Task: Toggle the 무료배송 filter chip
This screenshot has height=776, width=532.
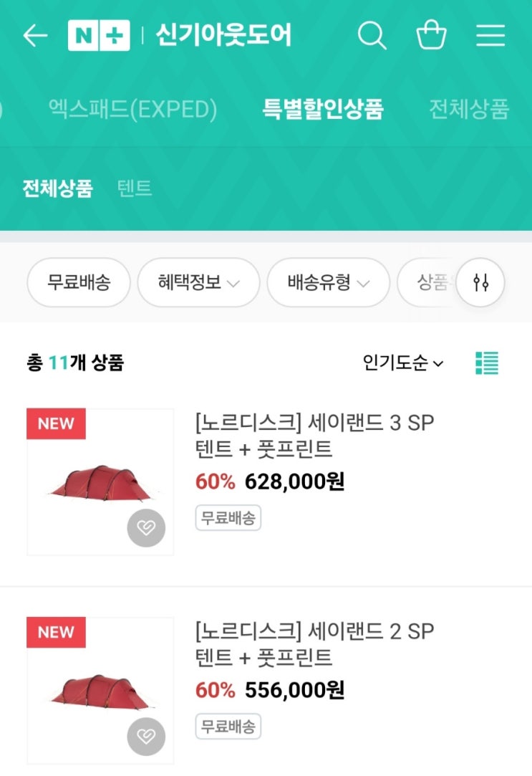Action: tap(79, 282)
